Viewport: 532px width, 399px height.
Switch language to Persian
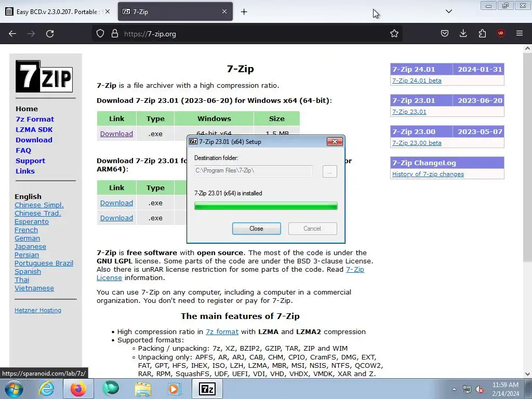(x=26, y=255)
